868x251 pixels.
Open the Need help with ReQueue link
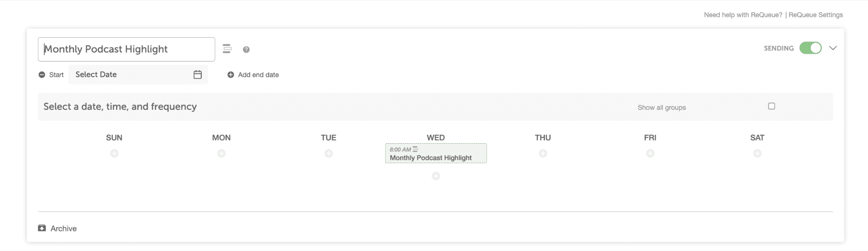point(743,15)
